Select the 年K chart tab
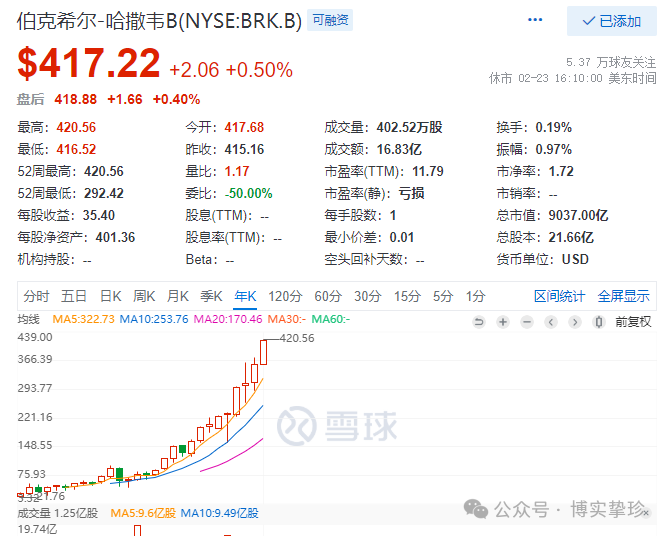The image size is (666, 536). point(245,296)
